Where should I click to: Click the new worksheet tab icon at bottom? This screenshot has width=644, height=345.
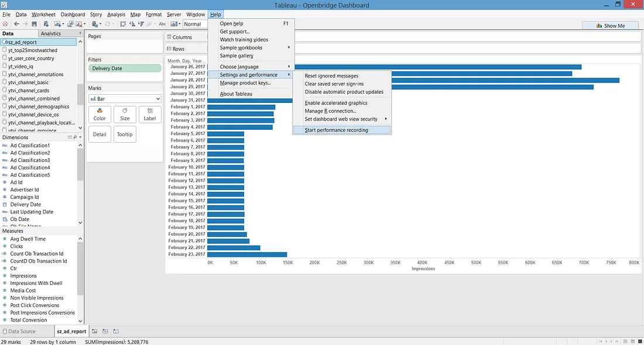tap(94, 331)
